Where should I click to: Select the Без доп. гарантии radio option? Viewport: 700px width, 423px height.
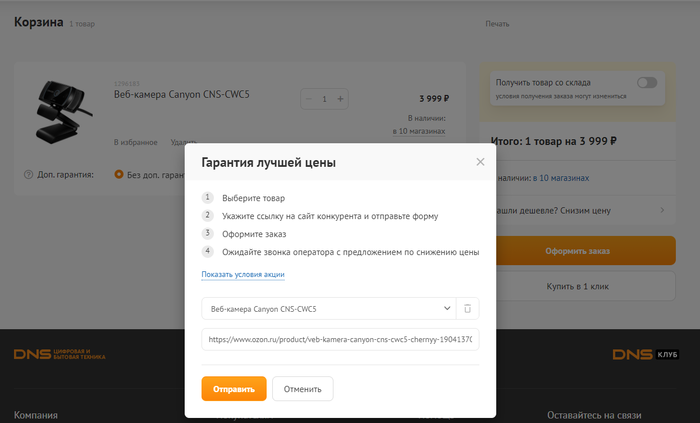point(120,174)
